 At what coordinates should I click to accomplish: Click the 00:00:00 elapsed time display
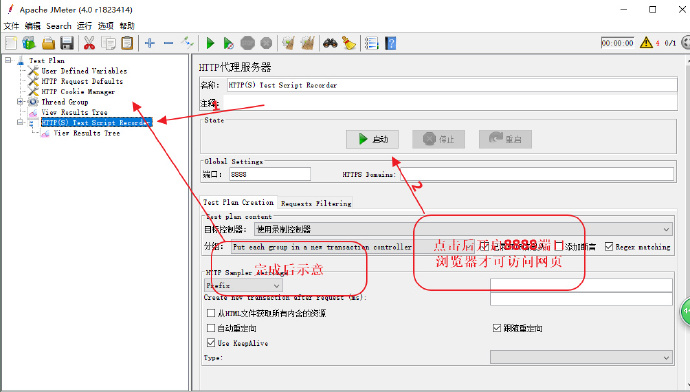point(617,43)
